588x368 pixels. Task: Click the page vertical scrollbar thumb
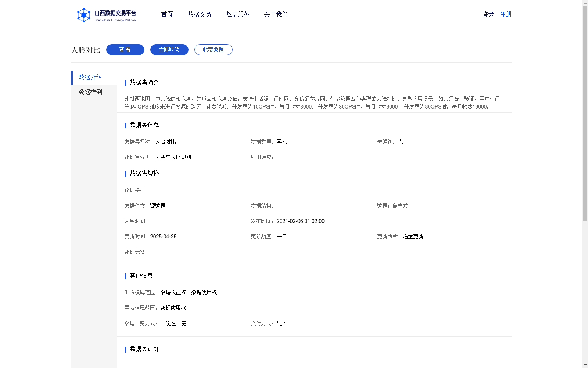(x=585, y=113)
